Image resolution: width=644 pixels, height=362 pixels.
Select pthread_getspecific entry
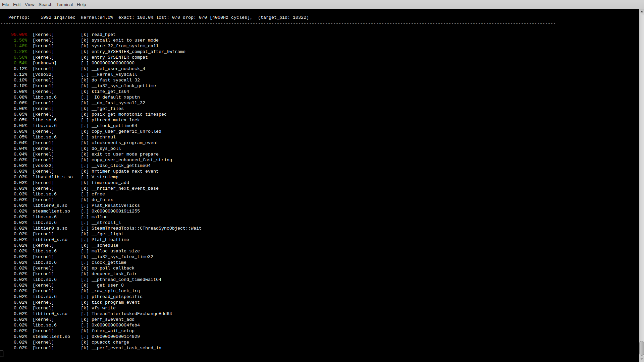click(117, 297)
